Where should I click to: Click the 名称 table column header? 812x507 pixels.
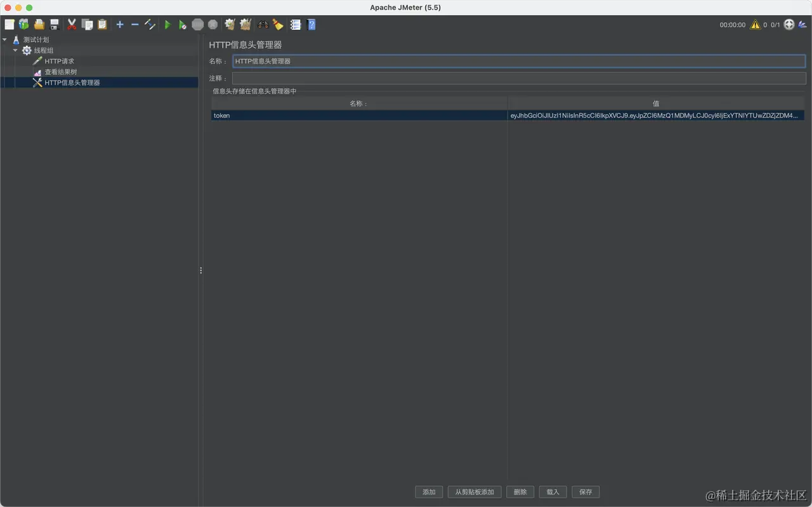click(359, 103)
